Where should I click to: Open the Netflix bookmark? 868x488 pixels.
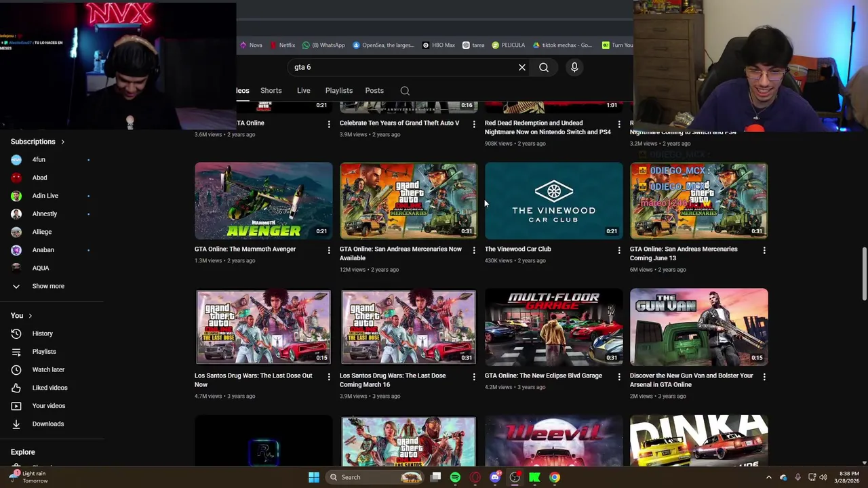[x=283, y=45]
